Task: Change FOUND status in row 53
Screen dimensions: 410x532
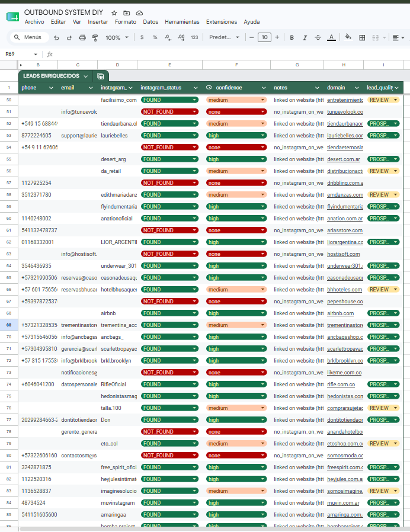Action: (x=169, y=136)
